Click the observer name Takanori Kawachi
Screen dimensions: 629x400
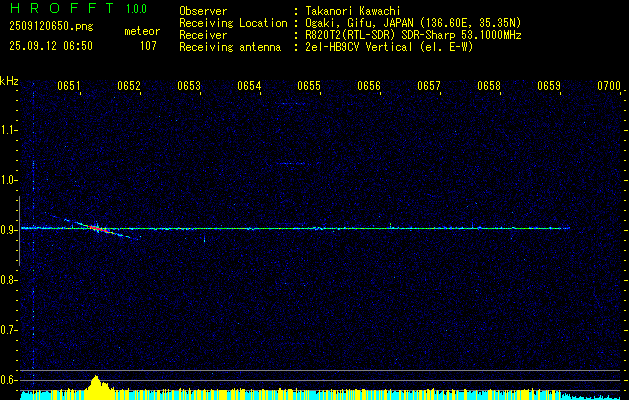[x=353, y=11]
